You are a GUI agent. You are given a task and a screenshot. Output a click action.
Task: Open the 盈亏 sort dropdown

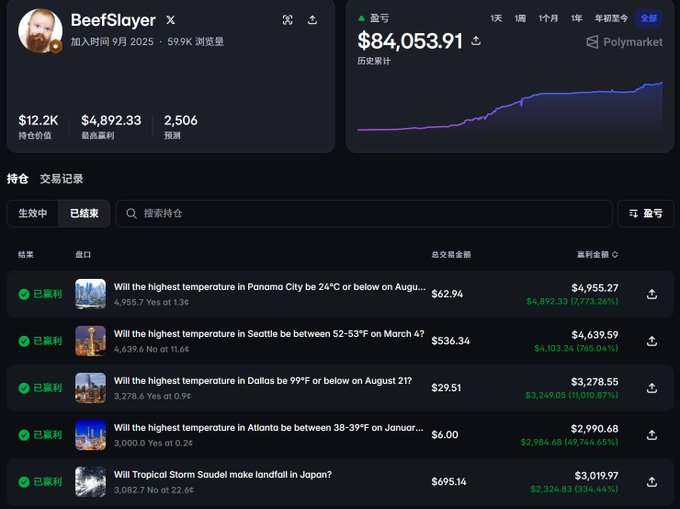click(x=645, y=213)
